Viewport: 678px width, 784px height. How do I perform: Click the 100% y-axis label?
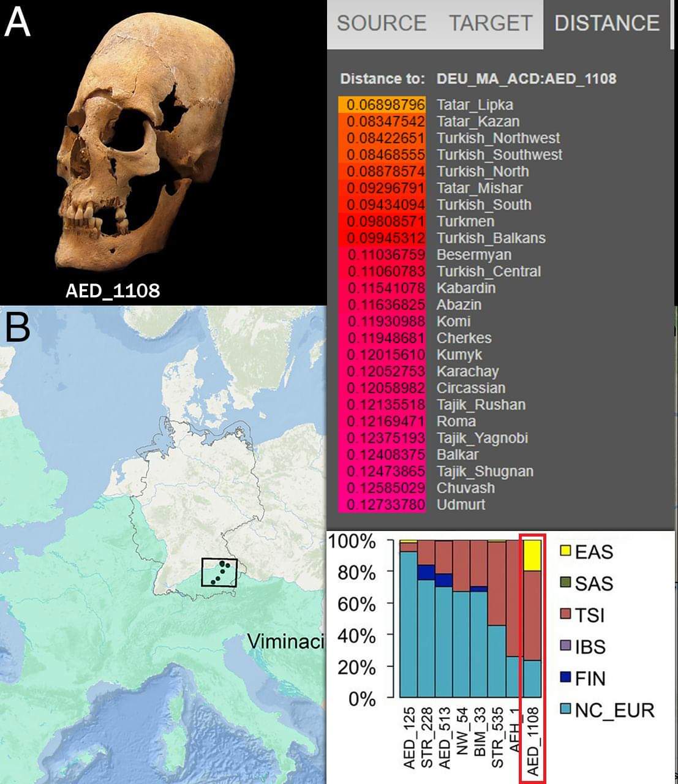tap(352, 541)
